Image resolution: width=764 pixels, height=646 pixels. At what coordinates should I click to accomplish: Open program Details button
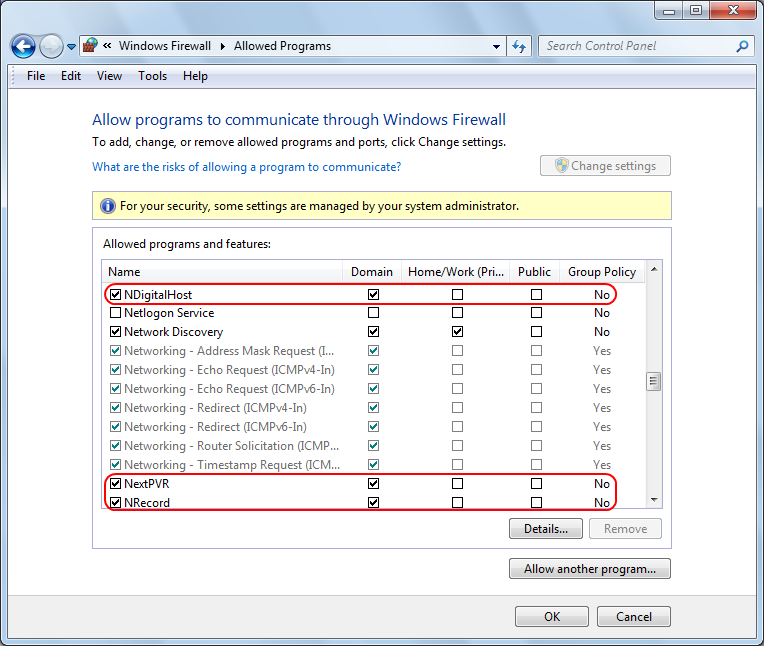(546, 529)
